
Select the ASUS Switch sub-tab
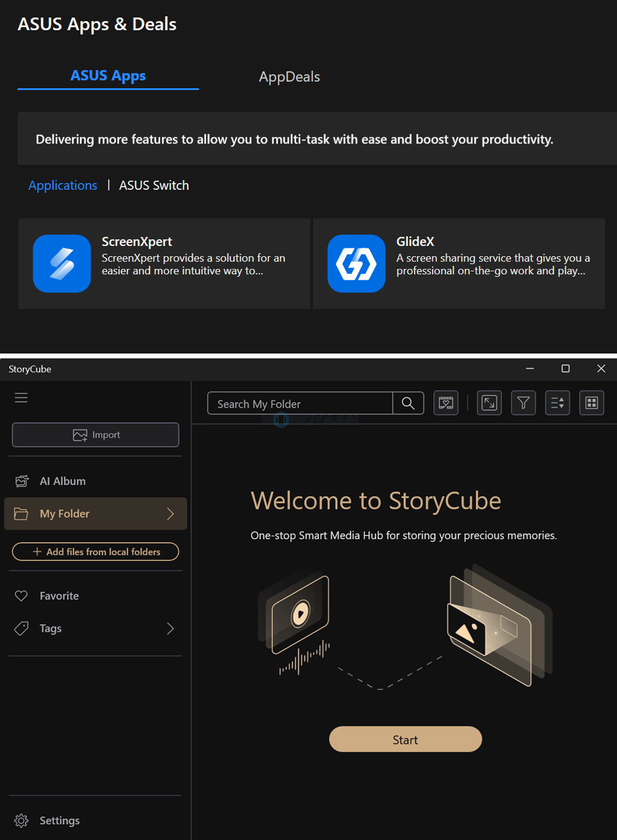[154, 186]
